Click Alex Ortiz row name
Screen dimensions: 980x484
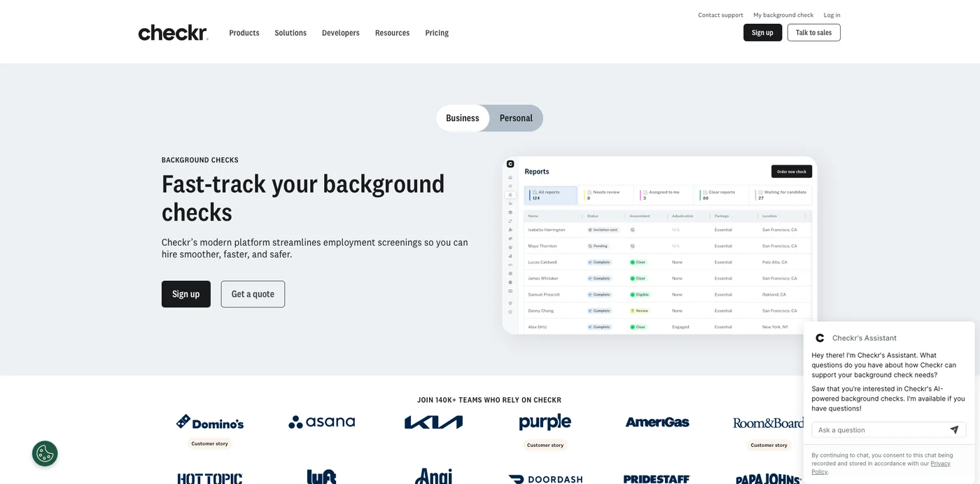pyautogui.click(x=538, y=327)
